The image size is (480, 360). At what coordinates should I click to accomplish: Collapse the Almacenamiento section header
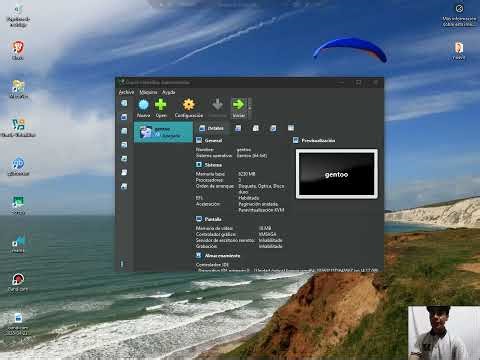tap(218, 256)
